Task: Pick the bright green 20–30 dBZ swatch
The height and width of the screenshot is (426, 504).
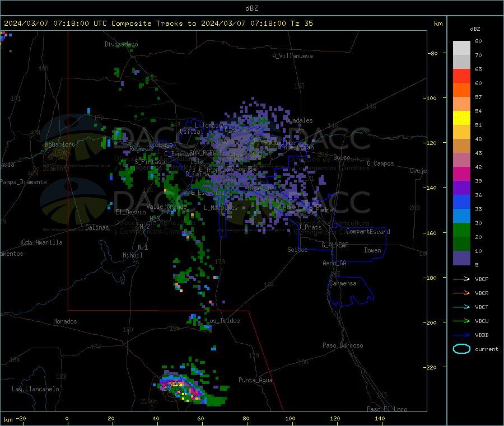Action: click(461, 230)
